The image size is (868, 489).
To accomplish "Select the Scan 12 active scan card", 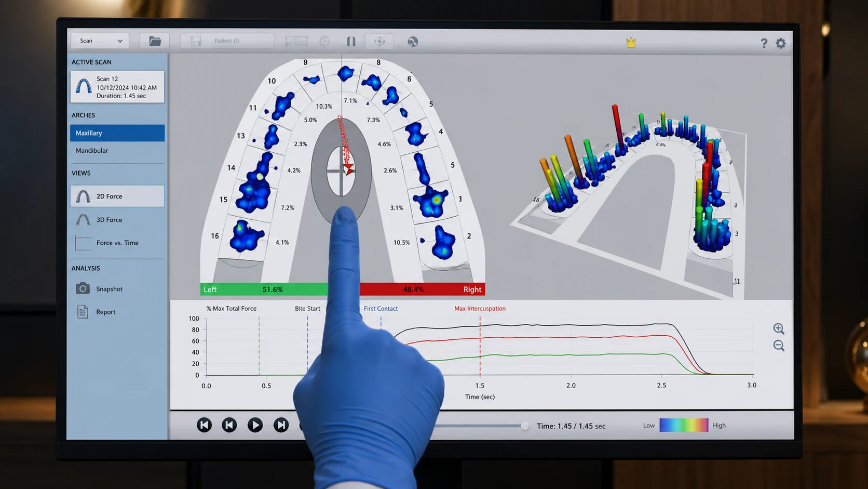I will (x=117, y=87).
